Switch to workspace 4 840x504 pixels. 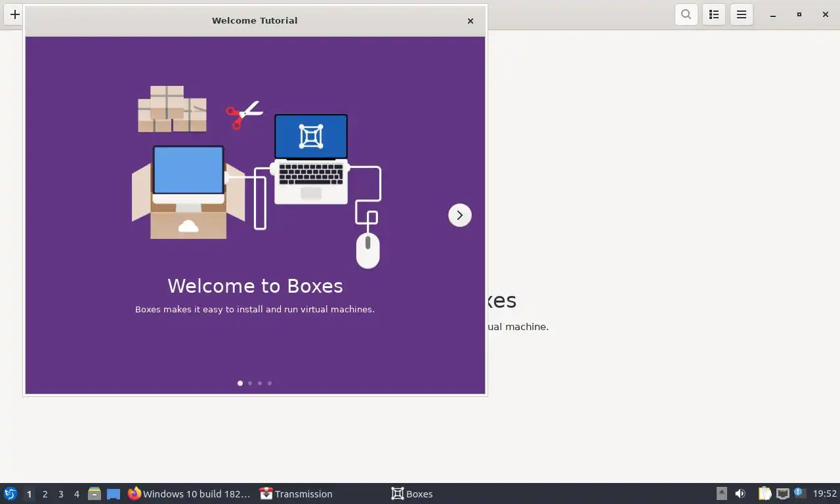click(76, 494)
